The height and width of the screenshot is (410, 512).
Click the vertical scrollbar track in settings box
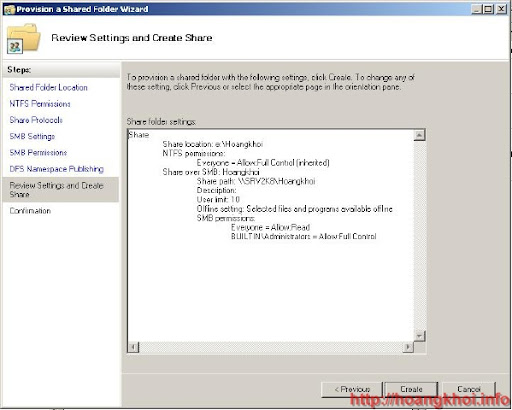point(419,235)
